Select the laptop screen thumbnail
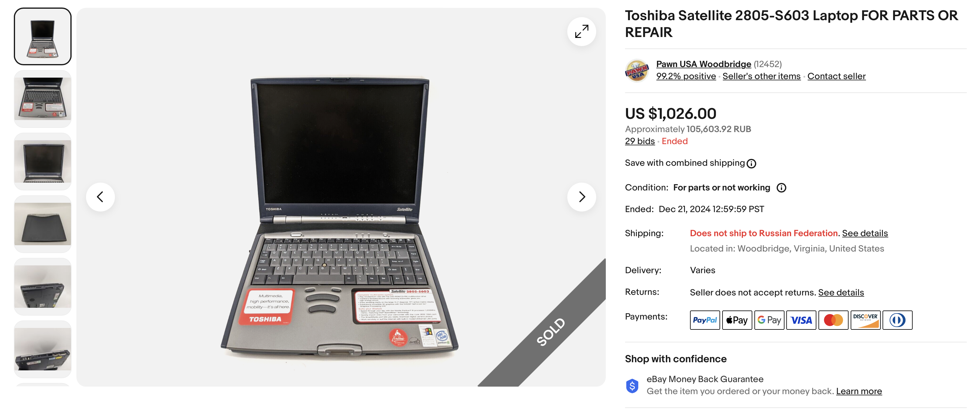The width and height of the screenshot is (980, 417). tap(43, 162)
